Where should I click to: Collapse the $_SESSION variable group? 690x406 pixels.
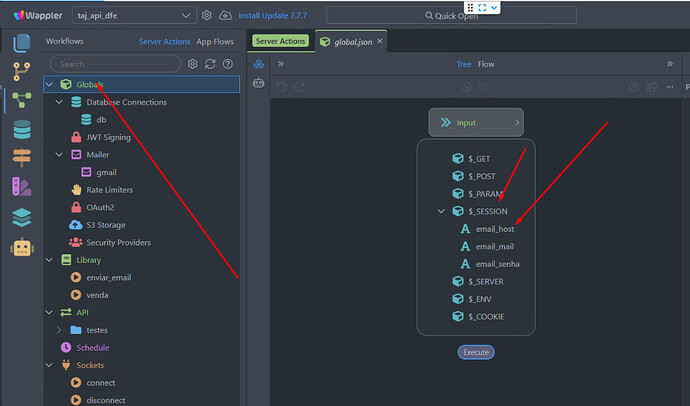(x=441, y=211)
